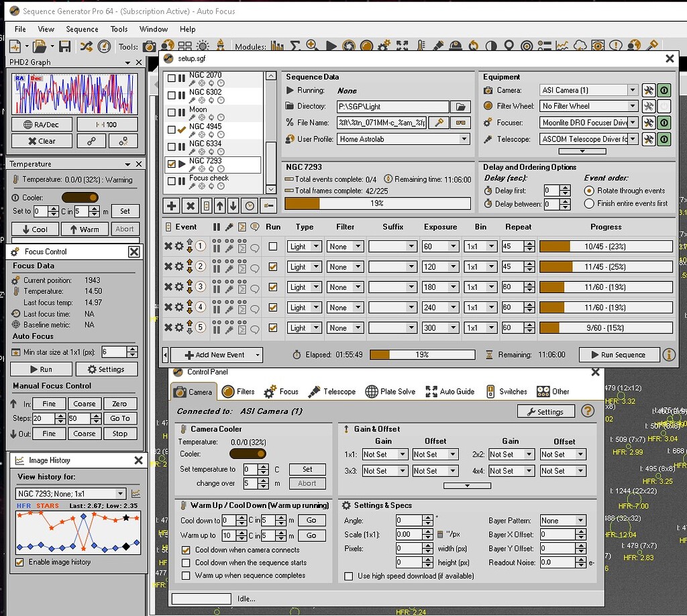Enable the Run checkbox for event 1
Image resolution: width=687 pixels, height=616 pixels.
point(273,246)
